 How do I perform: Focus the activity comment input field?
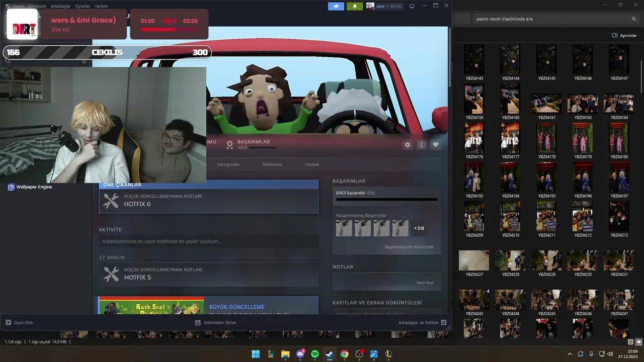pos(209,241)
